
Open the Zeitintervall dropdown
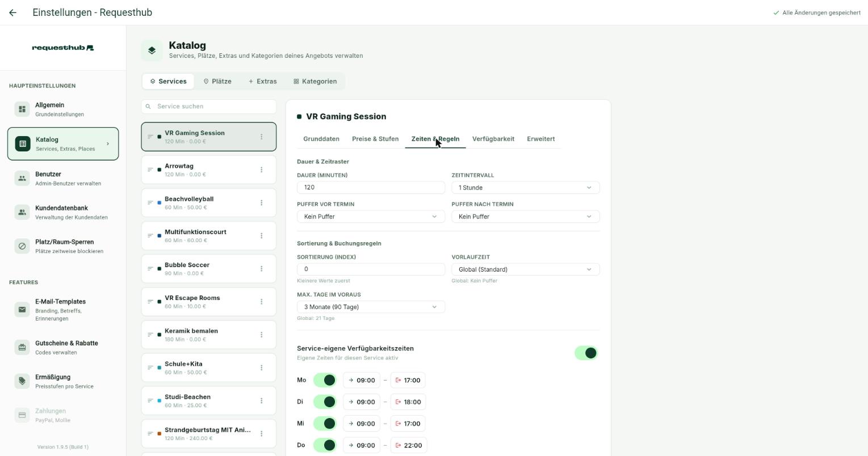[x=526, y=188]
